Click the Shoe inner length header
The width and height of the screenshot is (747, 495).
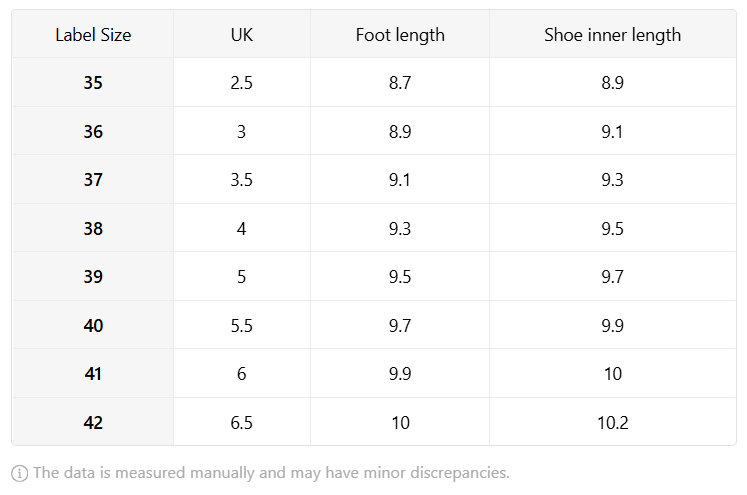[613, 34]
